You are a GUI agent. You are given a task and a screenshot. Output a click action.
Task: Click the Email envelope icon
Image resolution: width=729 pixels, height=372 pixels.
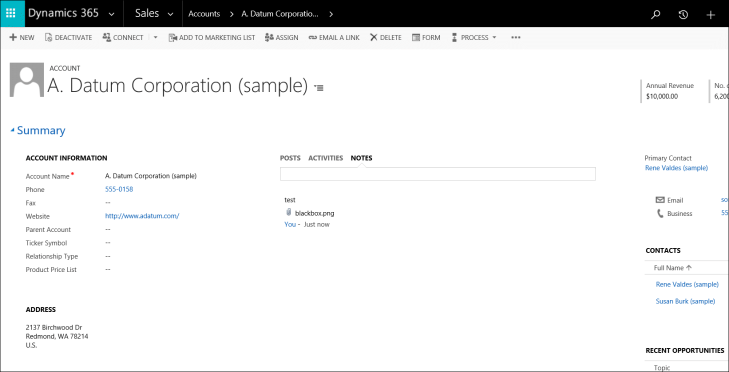click(660, 200)
